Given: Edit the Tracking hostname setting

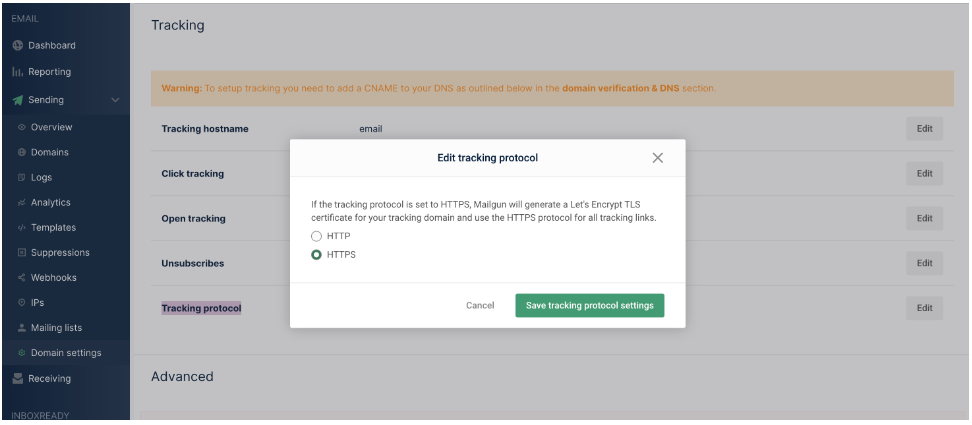Looking at the screenshot, I should pos(924,129).
